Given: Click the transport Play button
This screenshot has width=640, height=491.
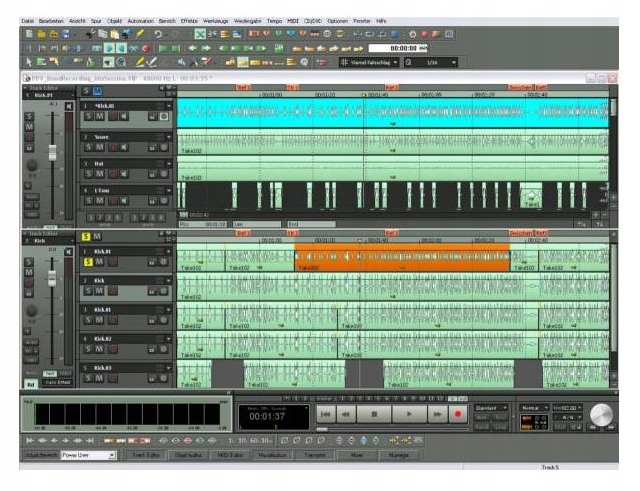Looking at the screenshot, I should (409, 414).
